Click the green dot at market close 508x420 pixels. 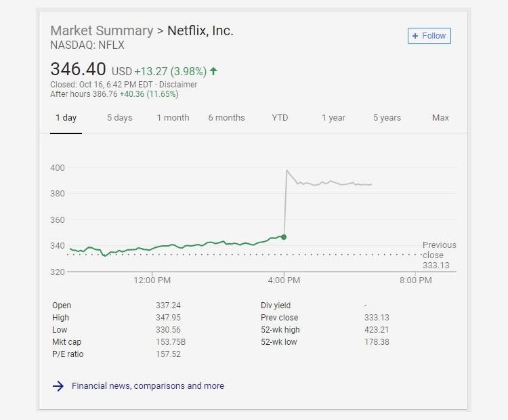284,236
